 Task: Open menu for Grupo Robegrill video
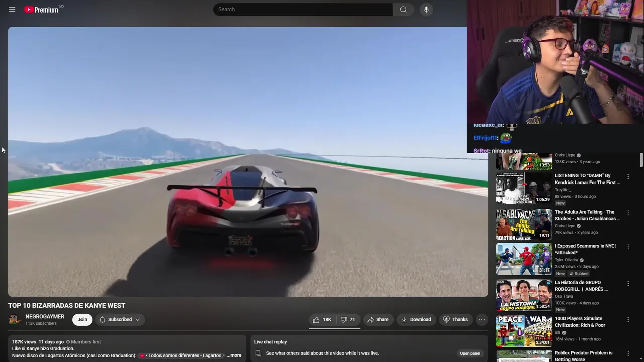(x=628, y=283)
